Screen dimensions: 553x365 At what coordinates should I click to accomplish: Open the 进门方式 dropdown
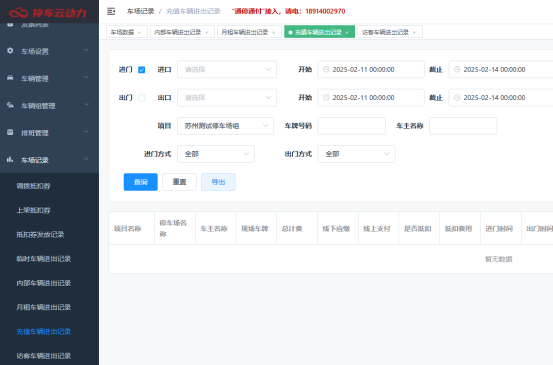coord(216,154)
